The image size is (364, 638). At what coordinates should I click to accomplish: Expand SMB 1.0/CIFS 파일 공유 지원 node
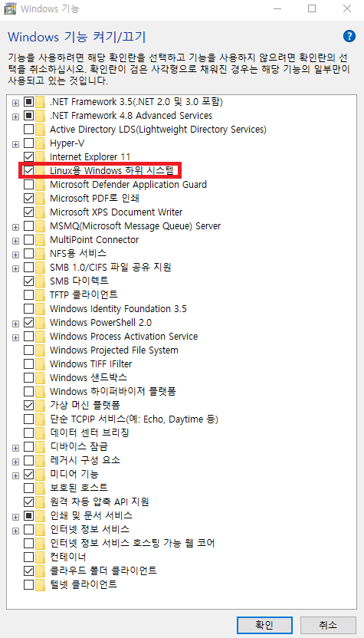point(15,268)
